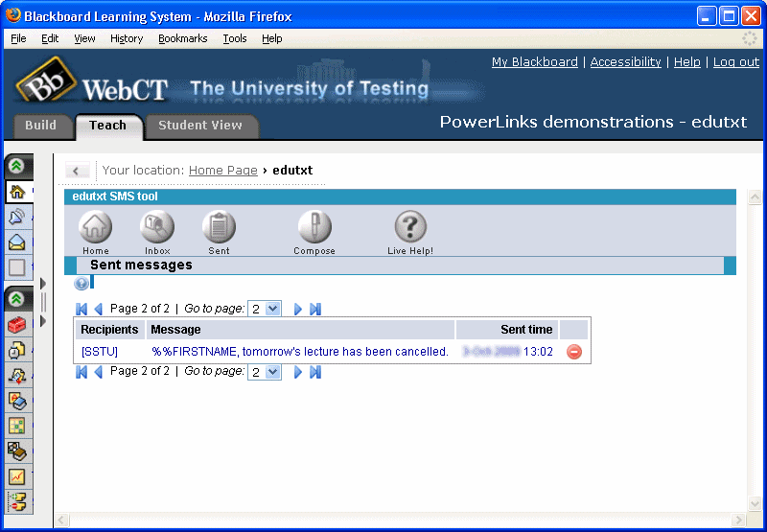767x532 pixels.
Task: Open the Compose pen icon
Action: click(x=314, y=226)
